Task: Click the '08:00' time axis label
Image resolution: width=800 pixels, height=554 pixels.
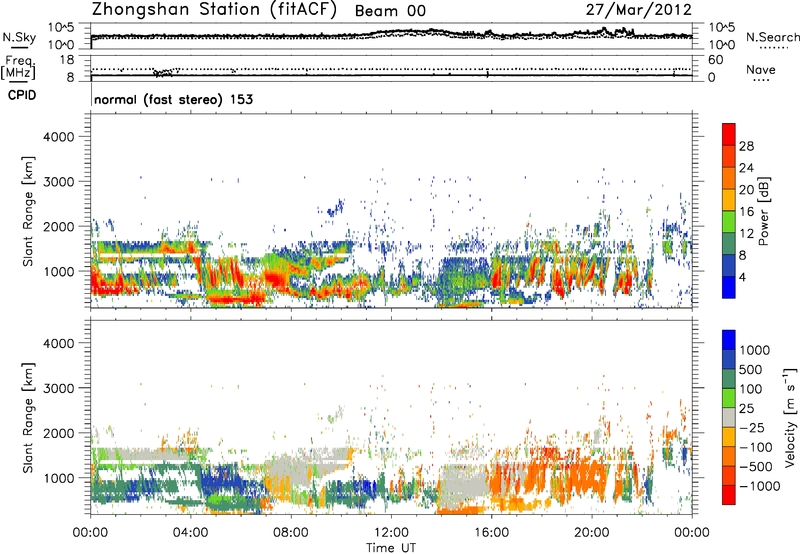Action: (291, 533)
